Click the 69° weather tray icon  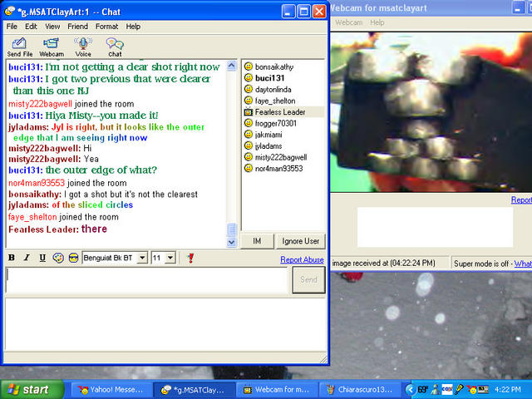(423, 390)
